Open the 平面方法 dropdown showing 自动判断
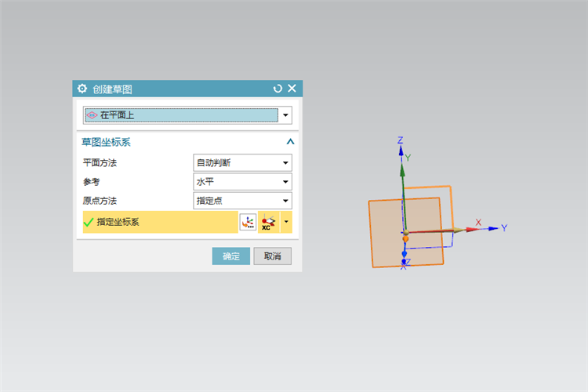588x392 pixels. [242, 163]
